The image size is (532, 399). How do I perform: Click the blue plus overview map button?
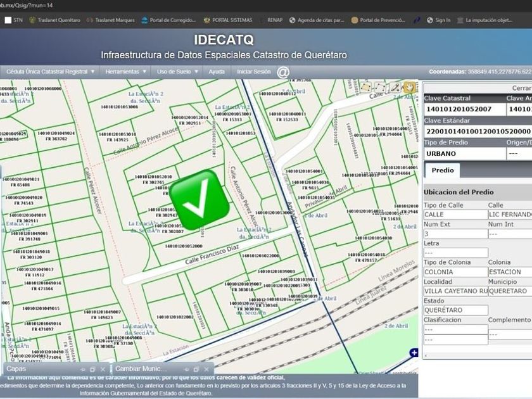(414, 353)
